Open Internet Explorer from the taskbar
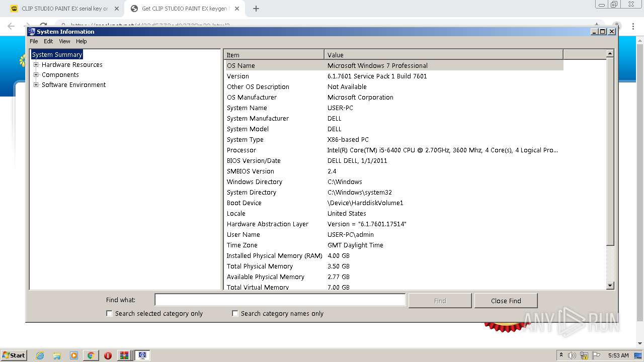 coord(40,355)
